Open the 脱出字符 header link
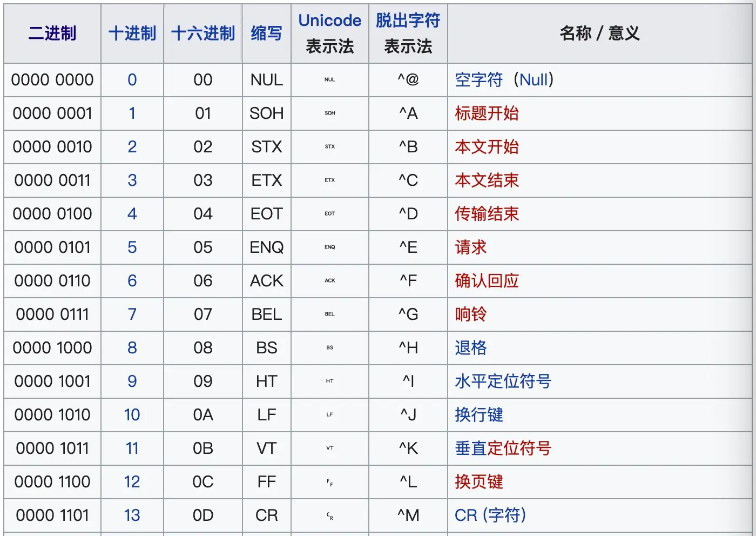The width and height of the screenshot is (756, 536). pyautogui.click(x=408, y=21)
